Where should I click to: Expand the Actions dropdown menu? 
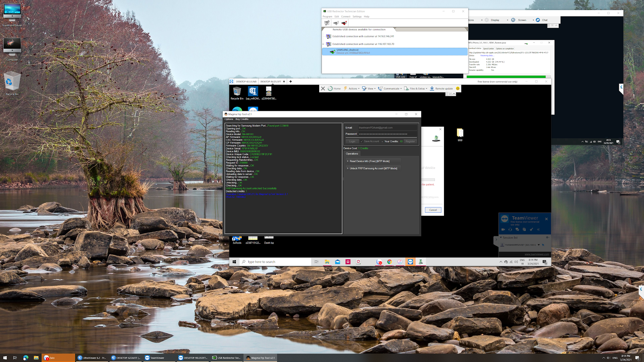pyautogui.click(x=354, y=89)
